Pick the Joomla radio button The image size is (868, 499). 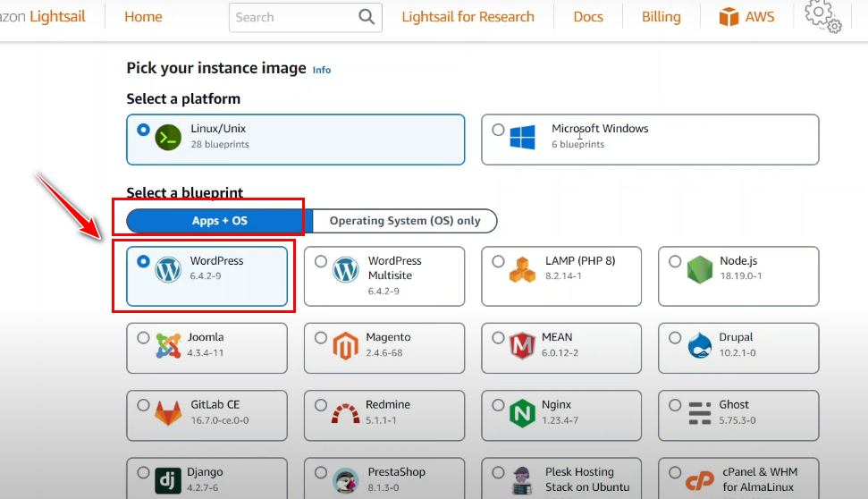(143, 338)
